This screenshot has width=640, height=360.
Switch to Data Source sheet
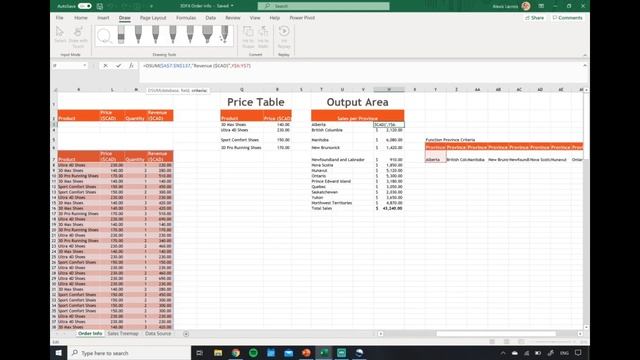coord(158,334)
